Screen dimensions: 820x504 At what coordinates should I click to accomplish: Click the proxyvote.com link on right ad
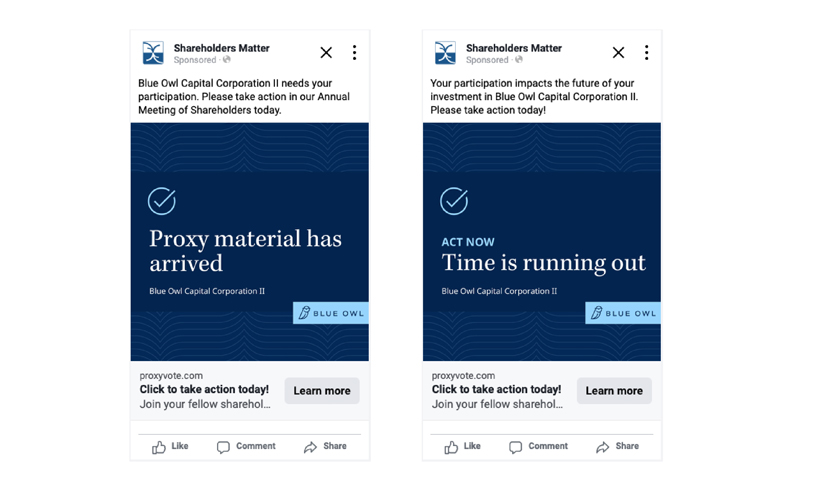click(463, 375)
